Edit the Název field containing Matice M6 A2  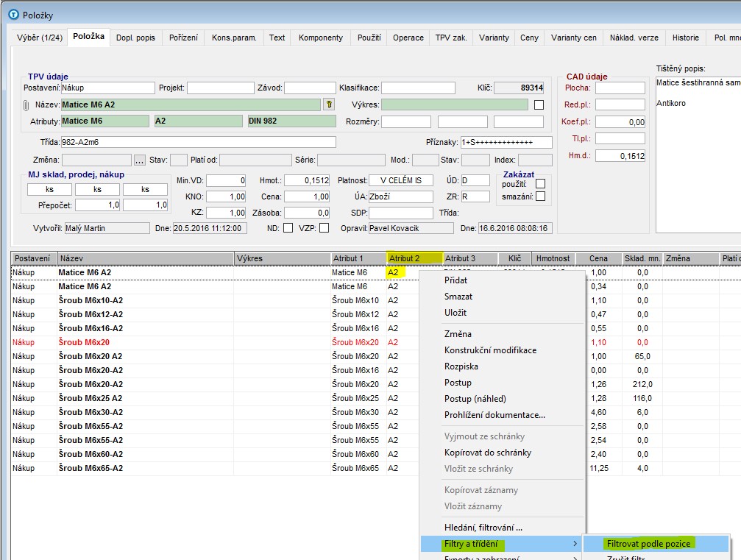pyautogui.click(x=191, y=105)
